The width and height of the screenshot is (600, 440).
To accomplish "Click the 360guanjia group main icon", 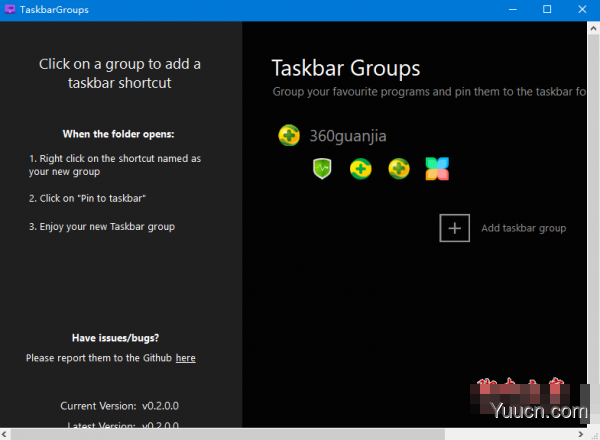I will (289, 135).
